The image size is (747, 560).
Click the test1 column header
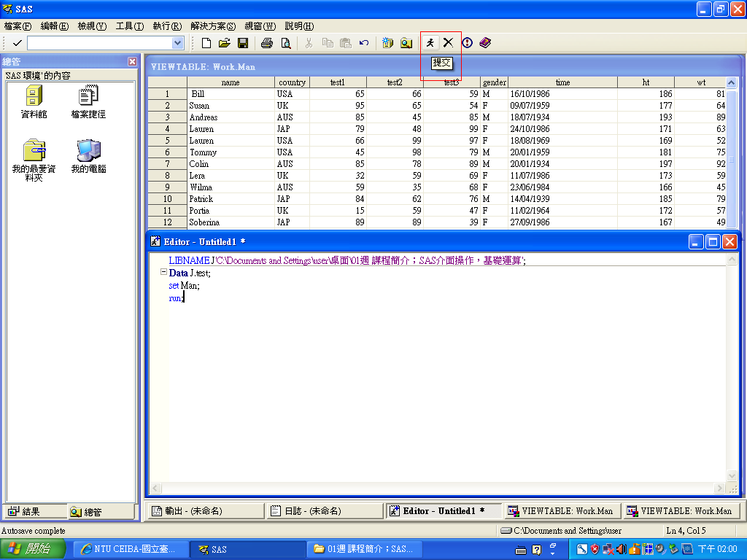(338, 82)
